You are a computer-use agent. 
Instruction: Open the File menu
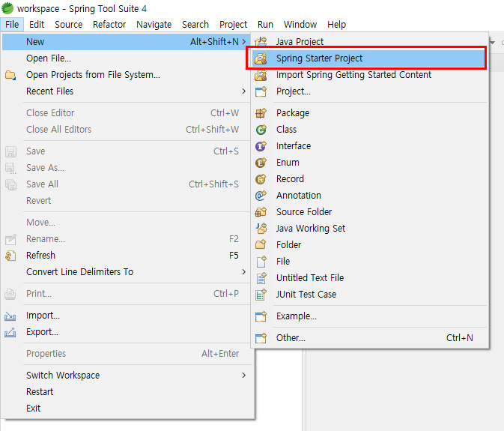tap(12, 25)
